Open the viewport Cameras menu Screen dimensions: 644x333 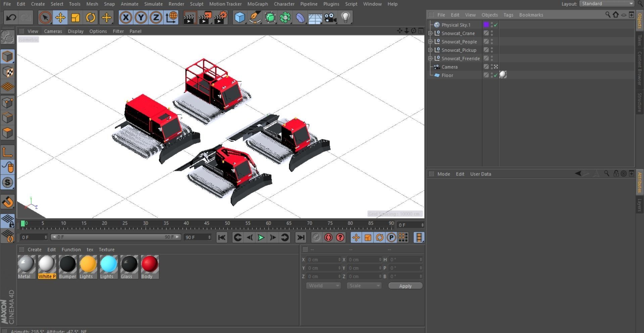pyautogui.click(x=53, y=31)
